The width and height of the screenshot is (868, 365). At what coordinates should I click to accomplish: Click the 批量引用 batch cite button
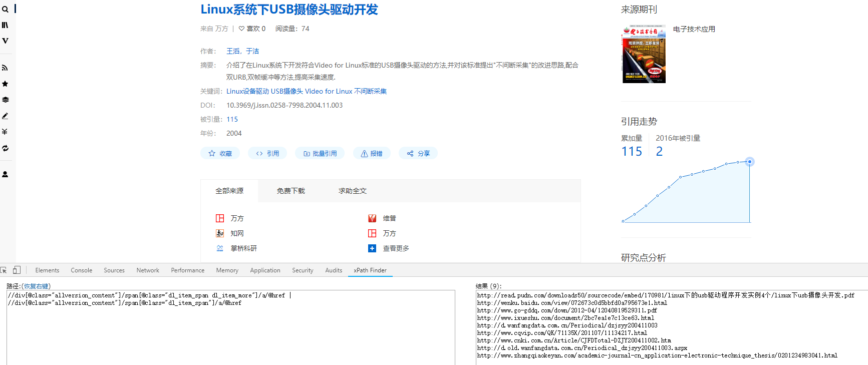tap(320, 153)
